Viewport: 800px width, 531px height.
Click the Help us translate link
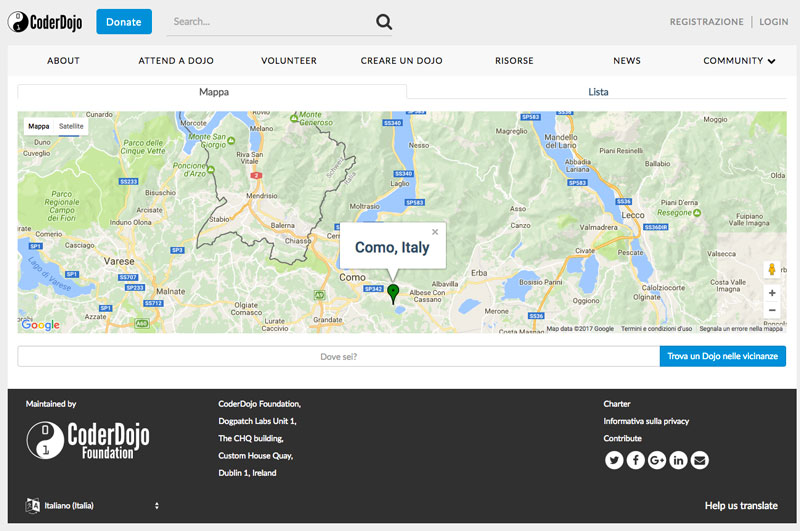click(x=741, y=505)
